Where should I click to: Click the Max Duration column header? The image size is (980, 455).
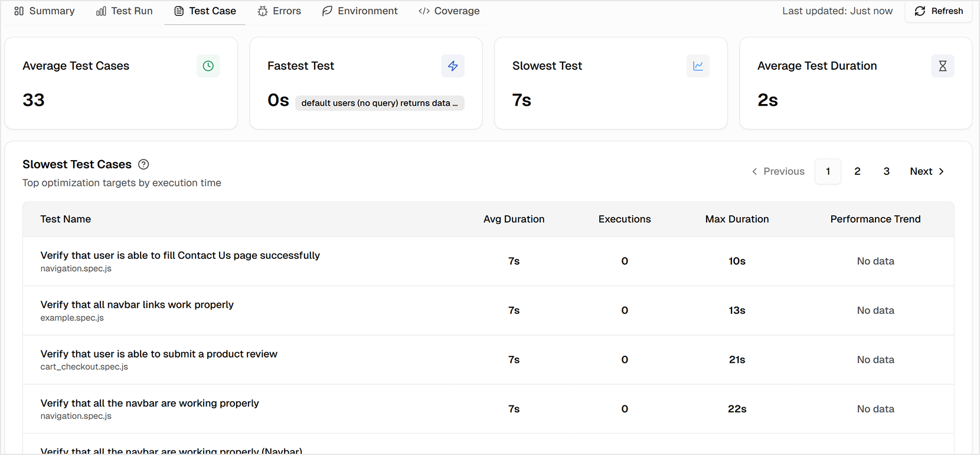click(x=737, y=219)
